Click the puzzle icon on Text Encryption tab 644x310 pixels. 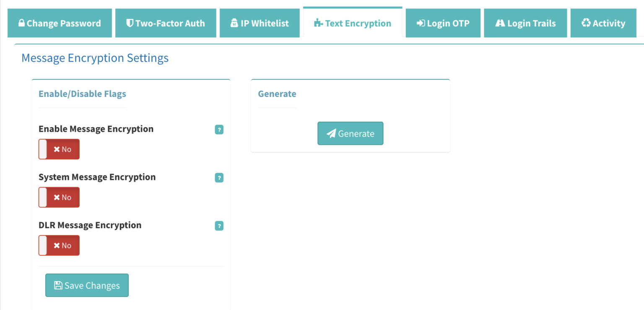click(x=318, y=23)
